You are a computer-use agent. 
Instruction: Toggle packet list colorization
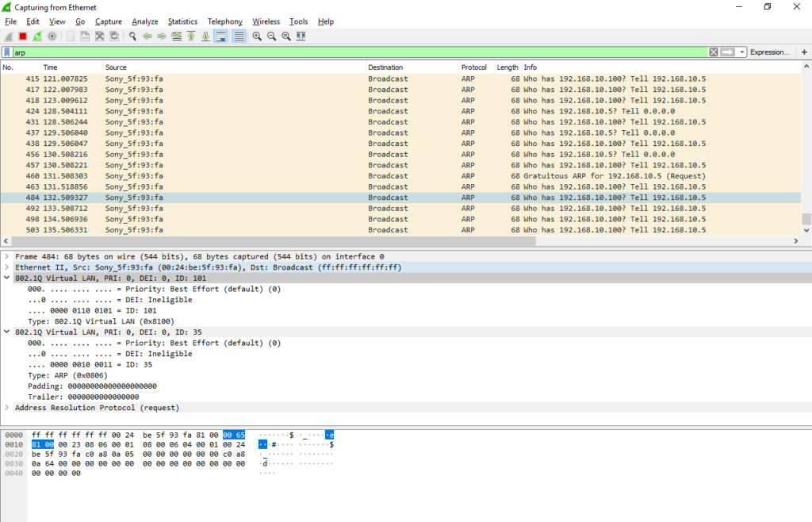(x=238, y=36)
